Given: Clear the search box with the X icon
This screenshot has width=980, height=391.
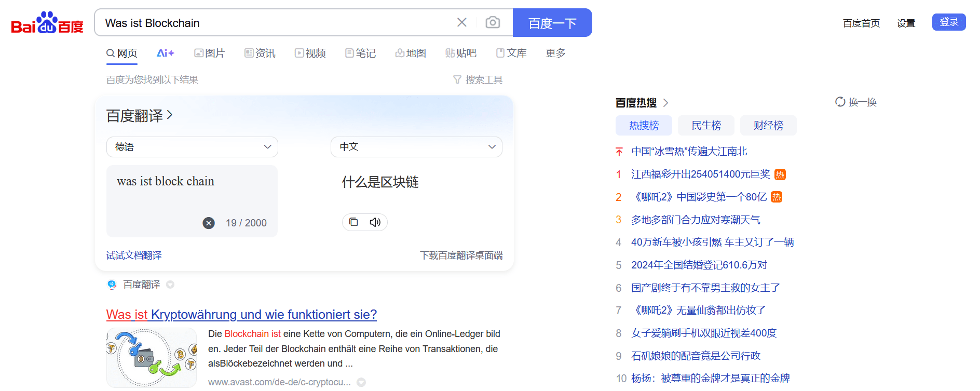Looking at the screenshot, I should pyautogui.click(x=461, y=22).
